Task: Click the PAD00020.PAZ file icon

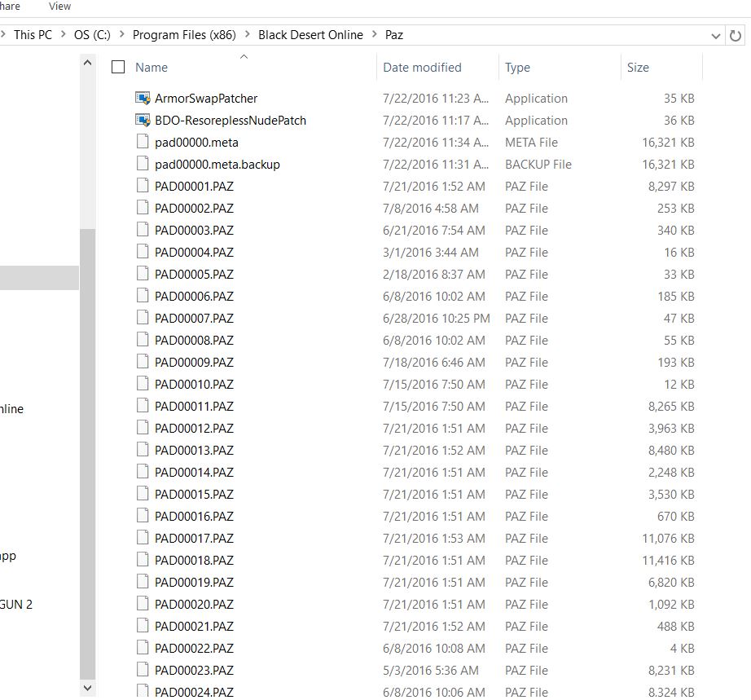Action: click(143, 605)
